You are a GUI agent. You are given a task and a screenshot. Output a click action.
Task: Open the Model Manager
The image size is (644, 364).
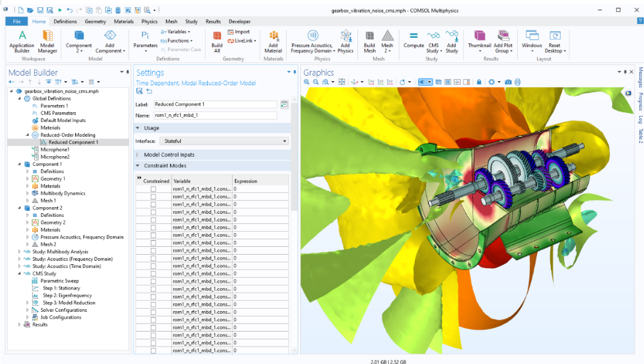[47, 41]
